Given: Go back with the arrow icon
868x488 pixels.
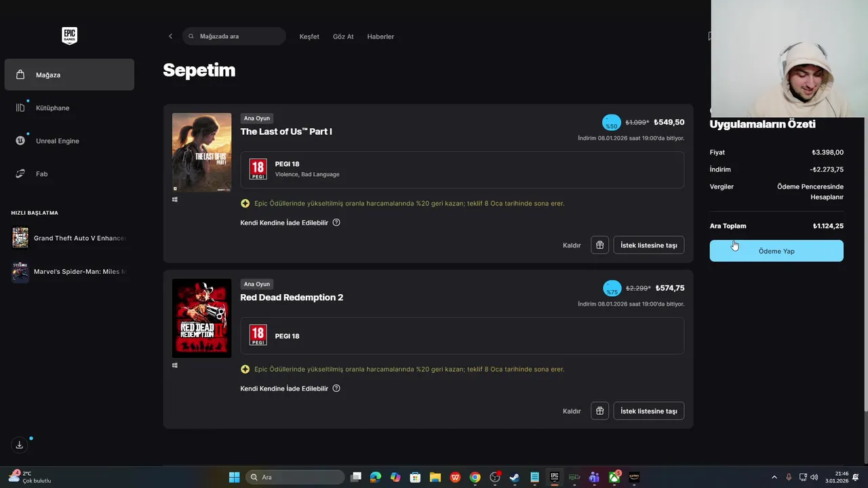Looking at the screenshot, I should coord(170,37).
